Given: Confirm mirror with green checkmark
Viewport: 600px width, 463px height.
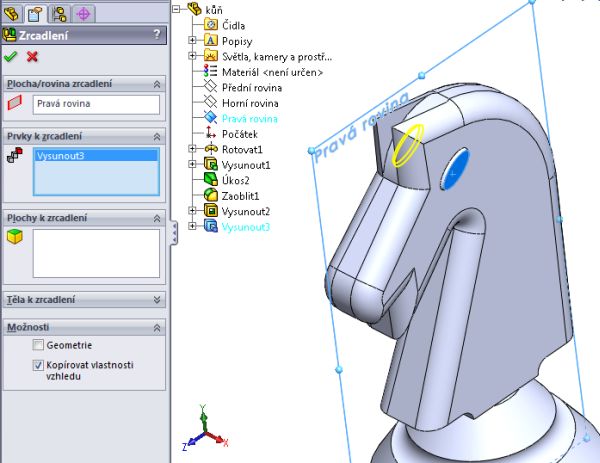Looking at the screenshot, I should (x=11, y=57).
